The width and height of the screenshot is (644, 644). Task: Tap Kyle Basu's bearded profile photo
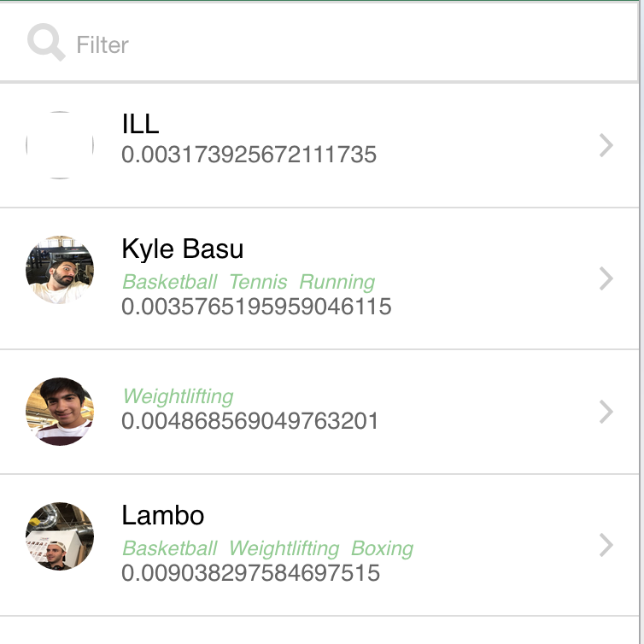[x=60, y=270]
